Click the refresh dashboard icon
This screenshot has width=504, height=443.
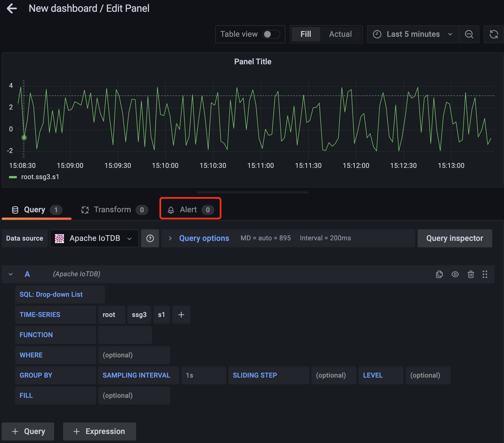[494, 34]
